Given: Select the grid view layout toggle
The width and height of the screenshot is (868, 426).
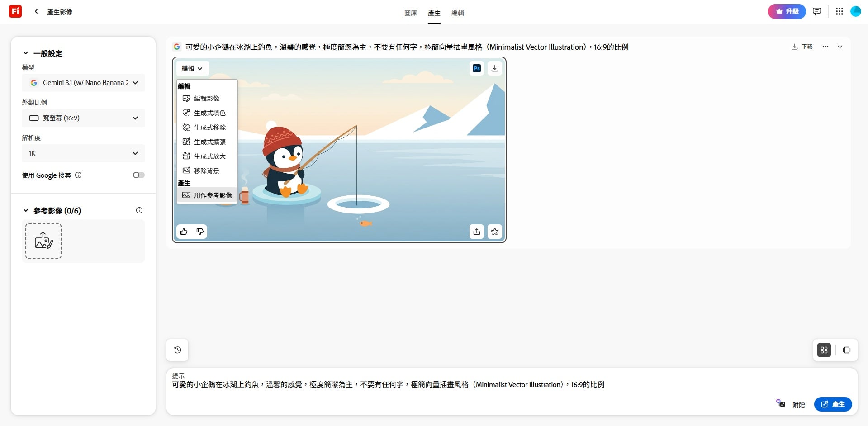Looking at the screenshot, I should click(x=824, y=350).
